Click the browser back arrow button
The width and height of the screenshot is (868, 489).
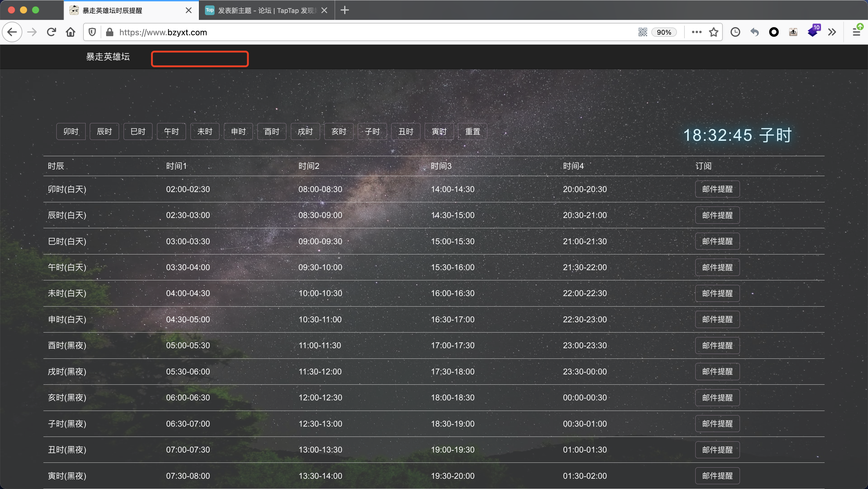point(12,32)
